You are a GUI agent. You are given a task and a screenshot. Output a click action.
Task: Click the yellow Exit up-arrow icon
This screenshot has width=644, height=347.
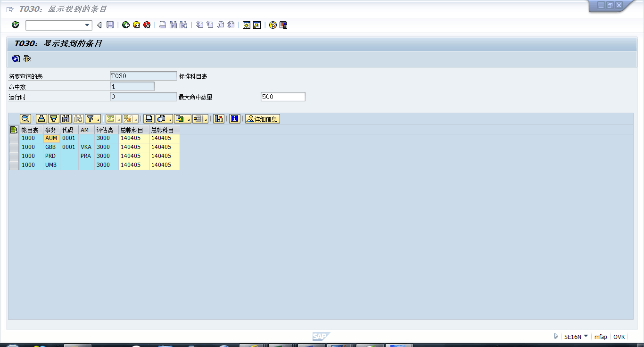pyautogui.click(x=137, y=25)
